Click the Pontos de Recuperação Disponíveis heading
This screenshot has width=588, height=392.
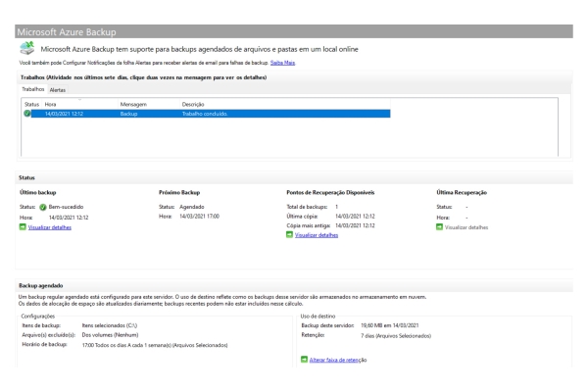point(330,192)
